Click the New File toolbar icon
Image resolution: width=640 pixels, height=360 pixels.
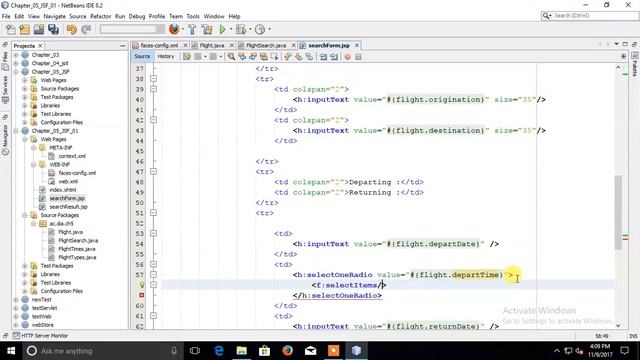(x=11, y=29)
